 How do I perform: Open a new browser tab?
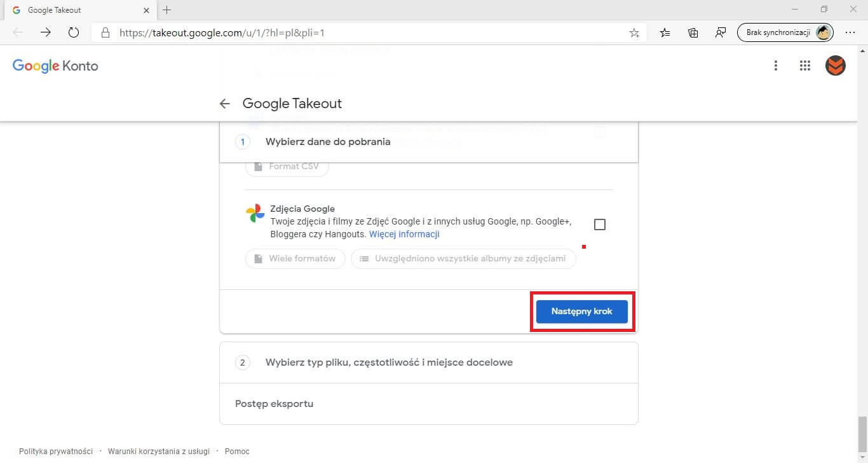point(167,10)
